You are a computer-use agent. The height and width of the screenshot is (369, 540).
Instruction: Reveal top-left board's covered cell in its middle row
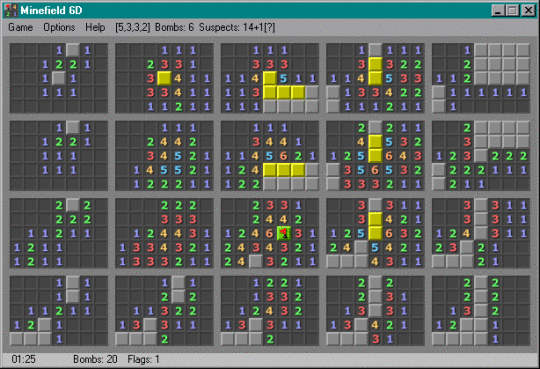coord(59,78)
